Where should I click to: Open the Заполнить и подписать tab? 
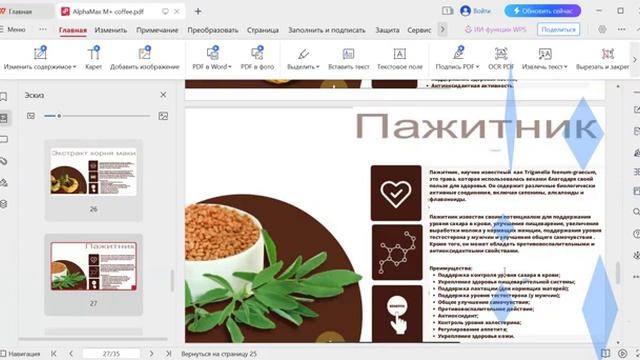pos(327,30)
